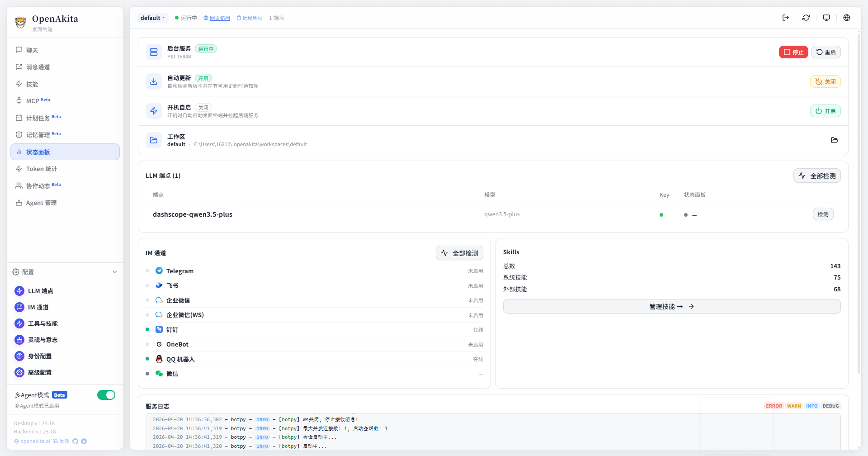Click the 微信 channel icon
The width and height of the screenshot is (868, 456).
point(159,374)
